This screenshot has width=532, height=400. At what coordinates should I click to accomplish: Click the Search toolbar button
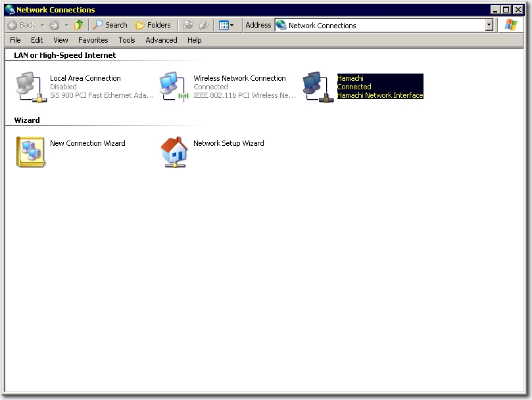coord(110,25)
